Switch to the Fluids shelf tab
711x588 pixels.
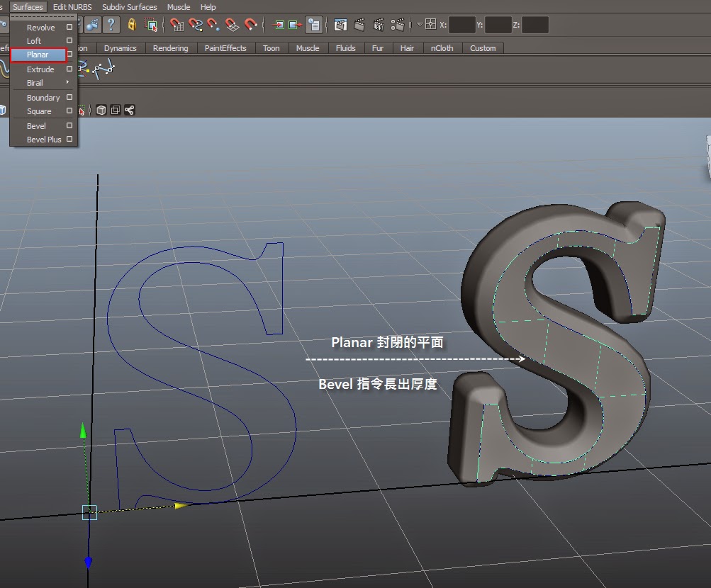click(345, 48)
